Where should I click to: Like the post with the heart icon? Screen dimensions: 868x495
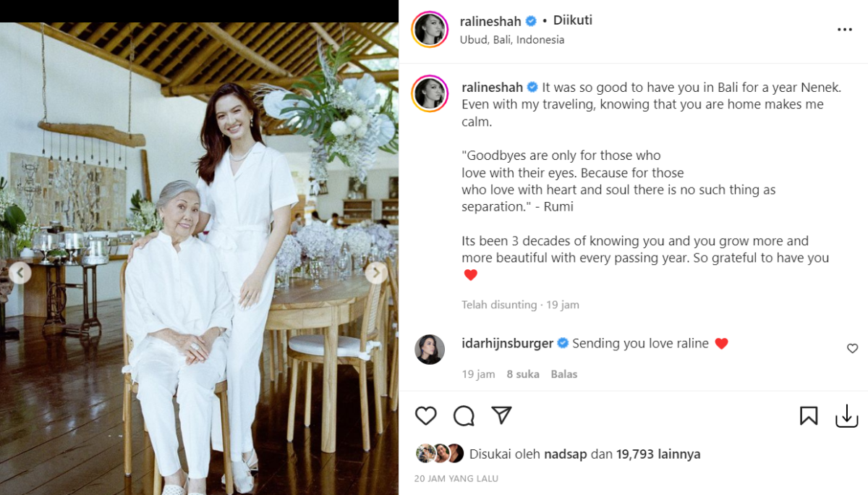426,416
